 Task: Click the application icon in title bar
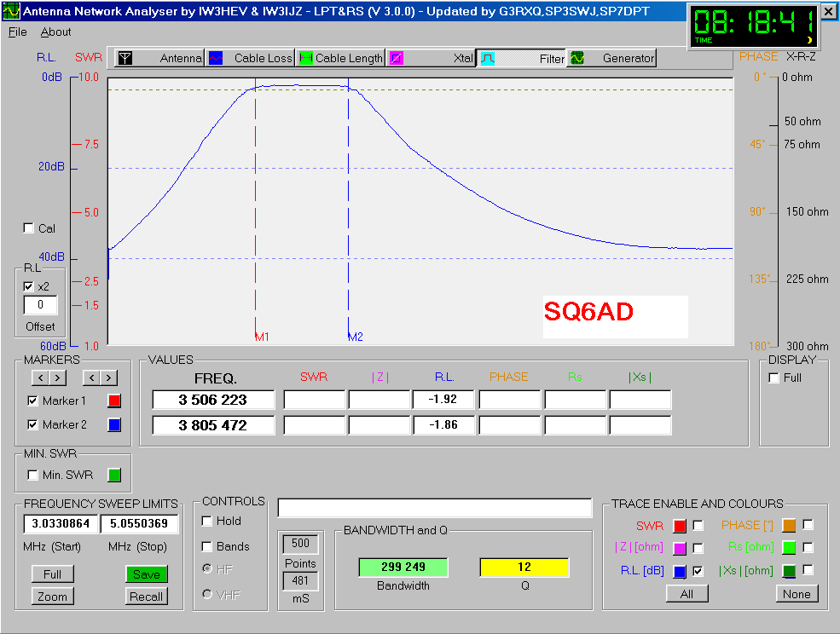[10, 12]
